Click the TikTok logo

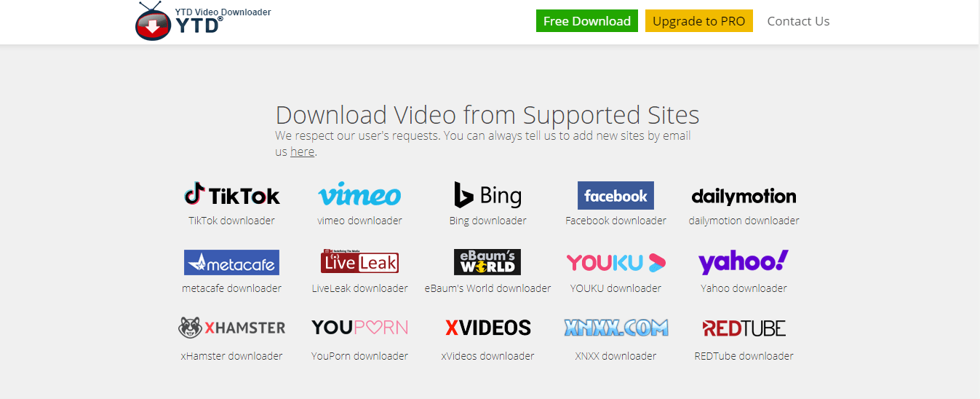coord(232,195)
